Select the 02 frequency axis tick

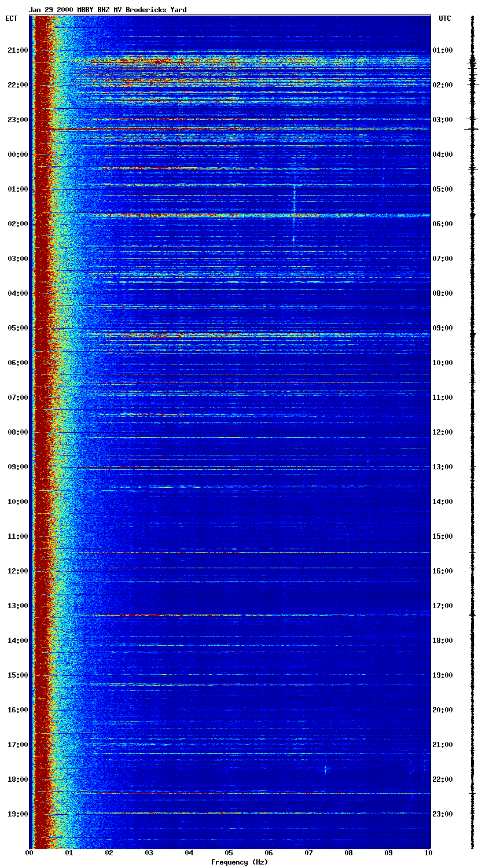coord(109,853)
